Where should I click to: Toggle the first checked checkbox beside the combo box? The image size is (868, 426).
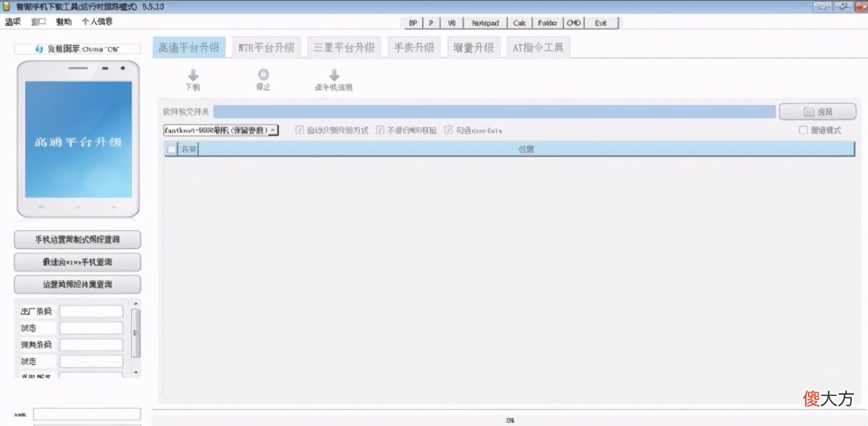(x=300, y=130)
